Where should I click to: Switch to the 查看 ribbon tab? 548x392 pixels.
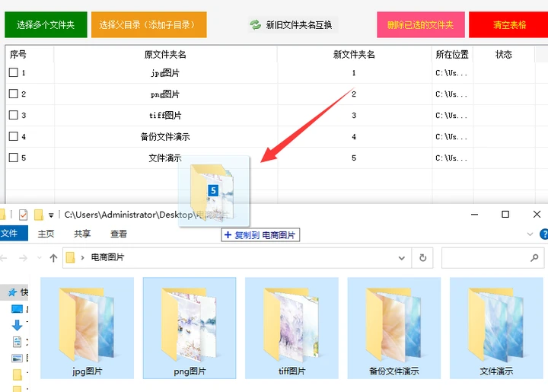tap(119, 234)
